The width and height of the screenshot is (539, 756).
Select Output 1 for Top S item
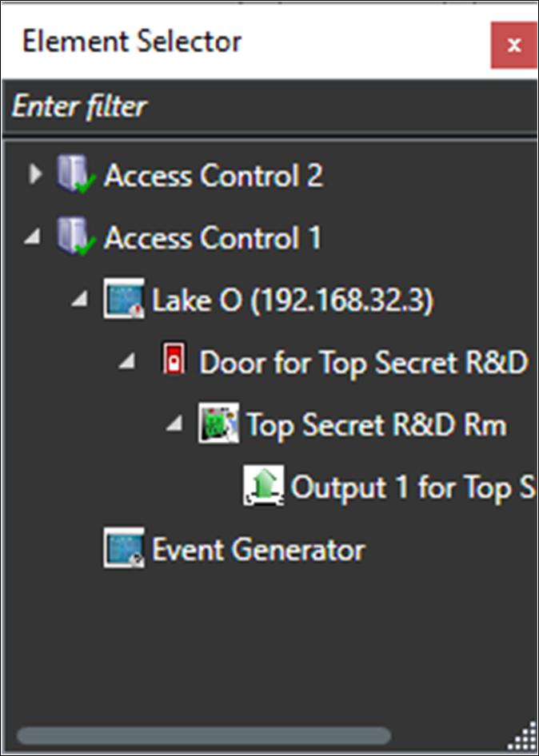[x=412, y=487]
